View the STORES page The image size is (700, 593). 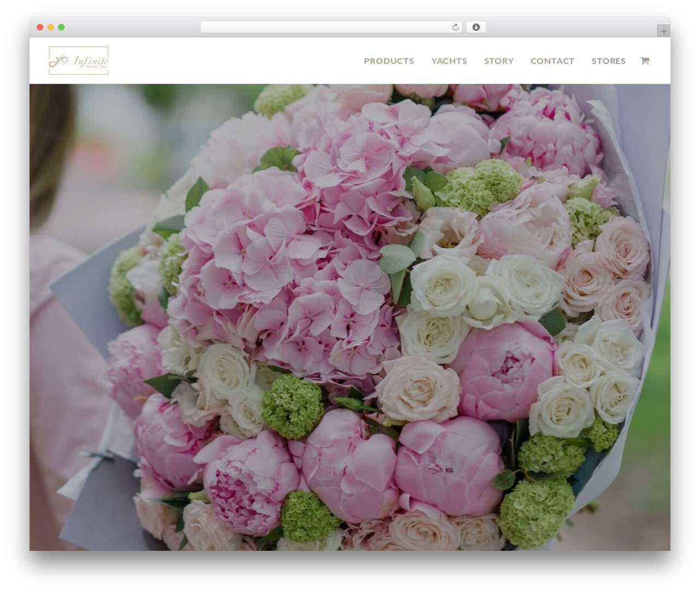pyautogui.click(x=608, y=61)
